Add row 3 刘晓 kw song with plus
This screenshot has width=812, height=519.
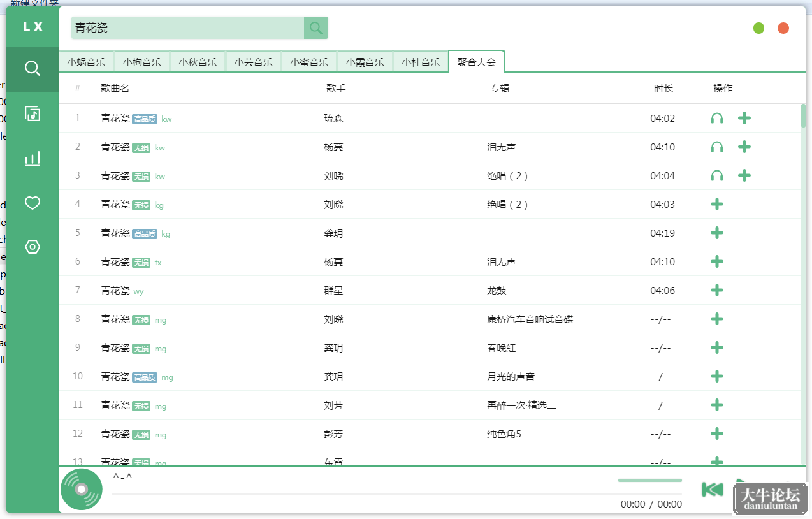(x=744, y=175)
